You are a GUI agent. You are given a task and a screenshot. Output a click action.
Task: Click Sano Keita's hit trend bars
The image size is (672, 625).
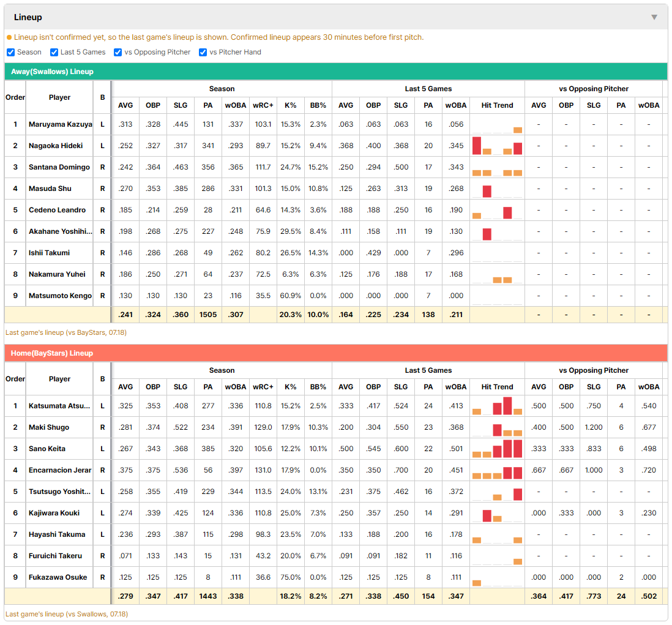[x=497, y=449]
